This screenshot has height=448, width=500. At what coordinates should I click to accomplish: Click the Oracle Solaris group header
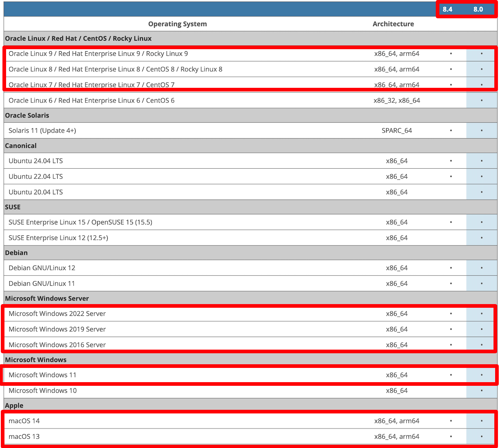pos(250,115)
